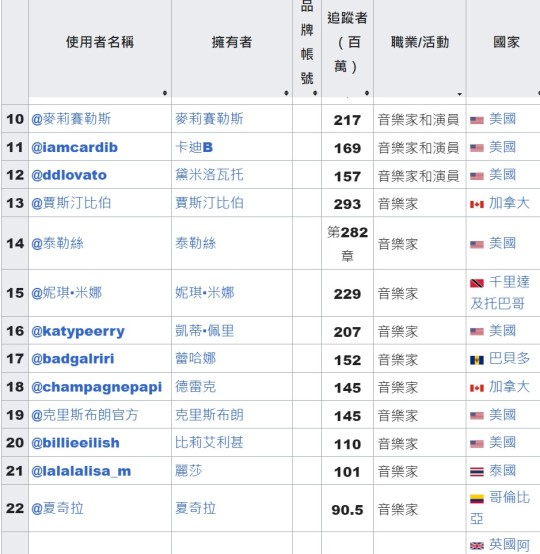
Task: Open the @ddlovato account link
Action: [69, 175]
